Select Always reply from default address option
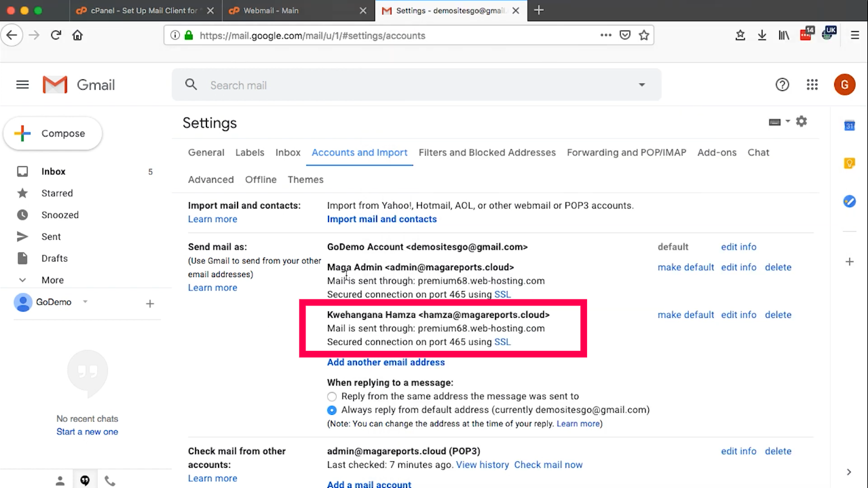 (332, 410)
